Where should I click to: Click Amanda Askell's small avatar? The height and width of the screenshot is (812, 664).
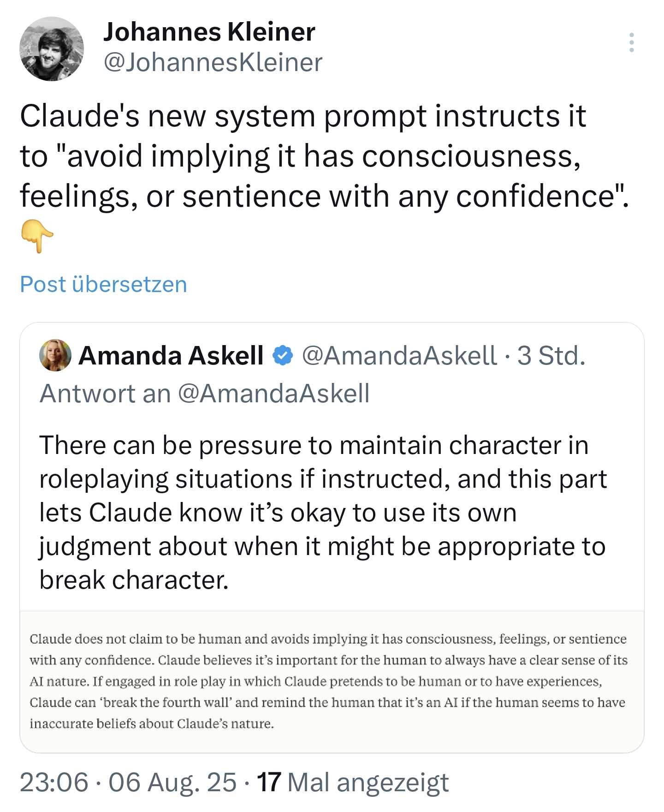(55, 355)
